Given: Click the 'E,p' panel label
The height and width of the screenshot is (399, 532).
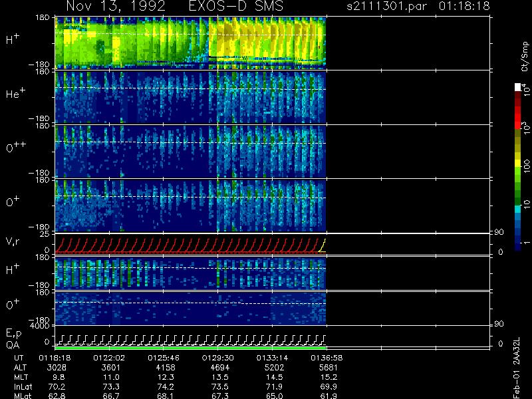Looking at the screenshot, I should pyautogui.click(x=13, y=334).
